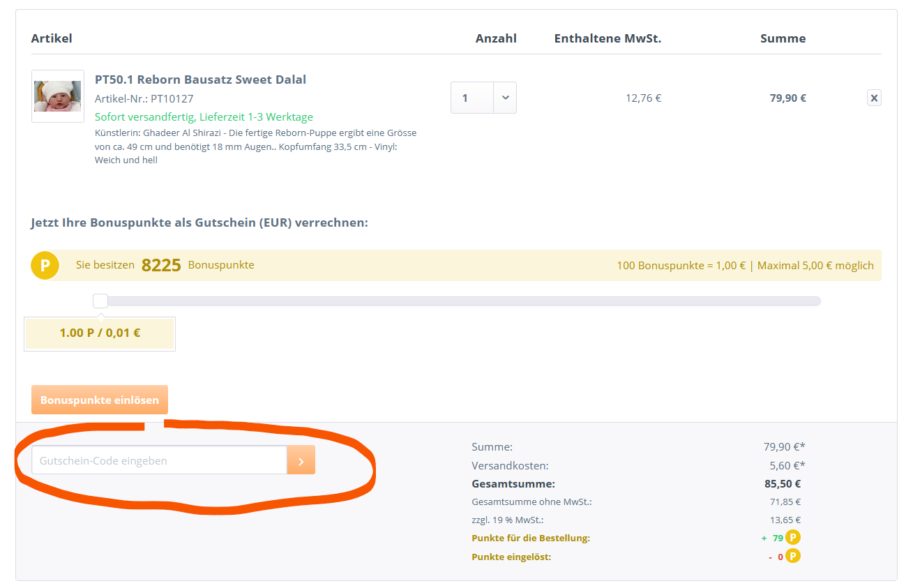Focus the Gutschein-Code eingeben field

coord(159,461)
